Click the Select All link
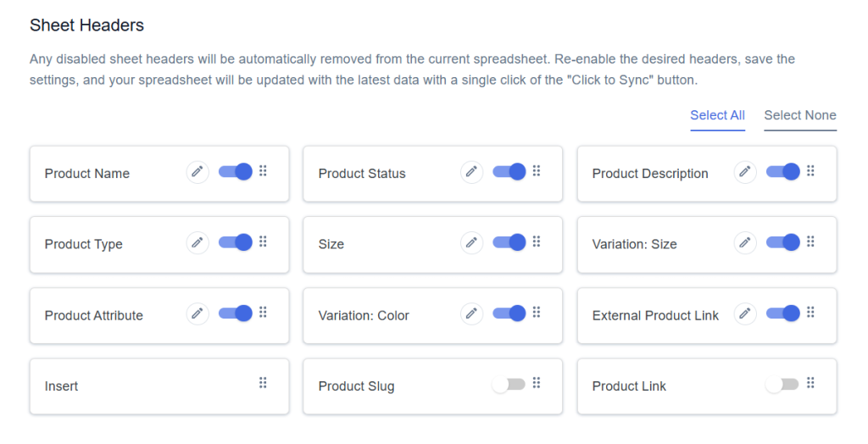Viewport: 868px width, 444px height. 717,116
